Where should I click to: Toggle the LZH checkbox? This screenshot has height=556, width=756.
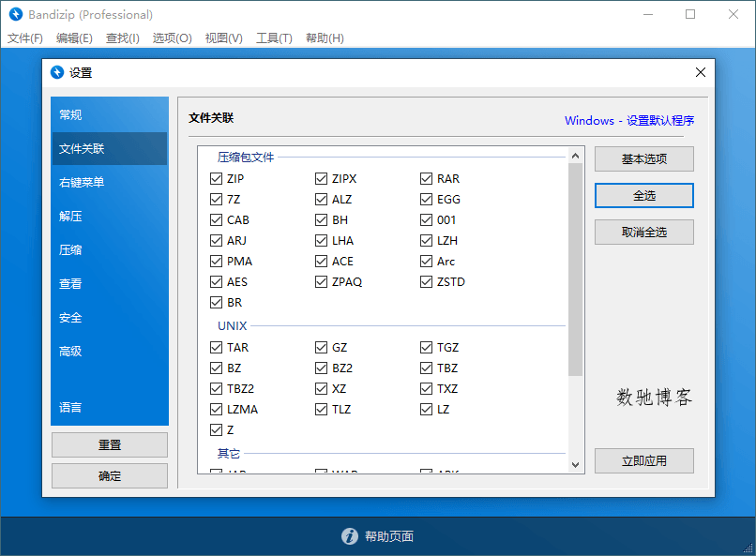click(426, 240)
